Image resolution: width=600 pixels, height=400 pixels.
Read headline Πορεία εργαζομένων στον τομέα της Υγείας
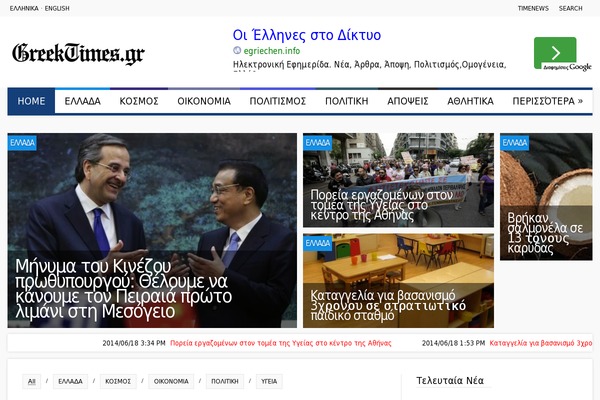click(382, 205)
